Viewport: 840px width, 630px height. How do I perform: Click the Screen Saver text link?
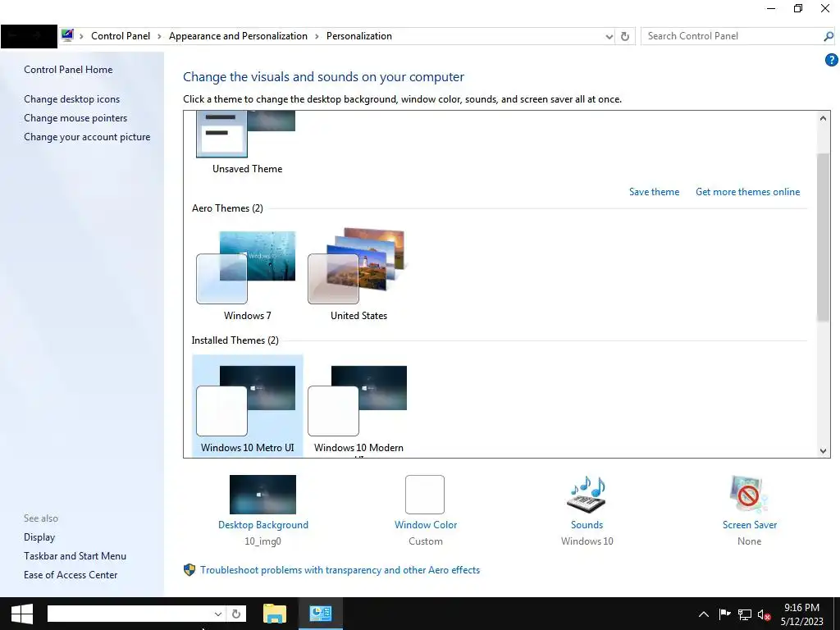(750, 525)
